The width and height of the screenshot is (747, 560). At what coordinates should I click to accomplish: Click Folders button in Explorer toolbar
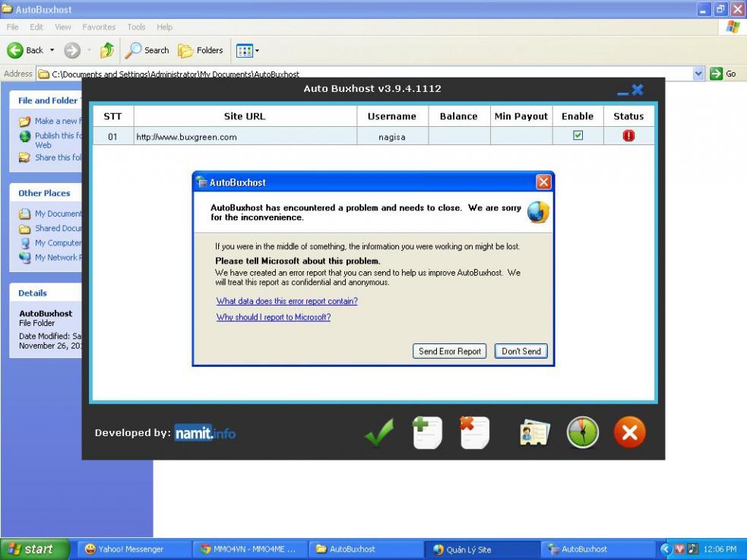(x=201, y=50)
